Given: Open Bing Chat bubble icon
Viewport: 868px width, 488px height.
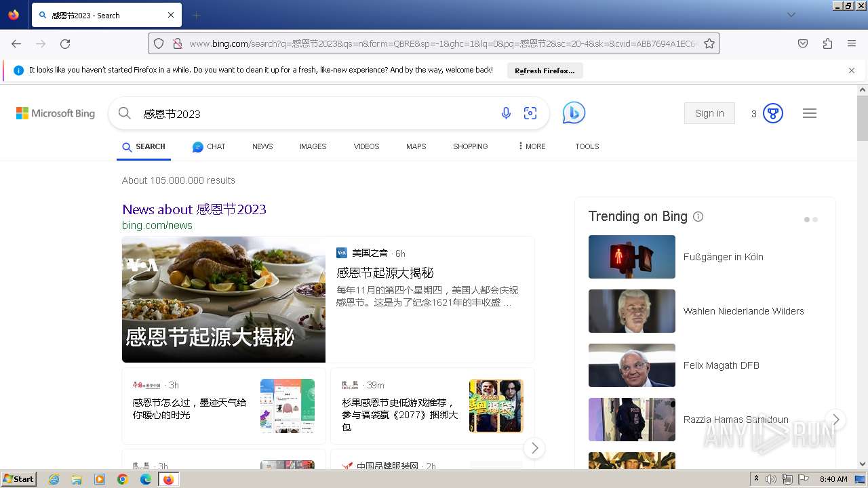Looking at the screenshot, I should point(574,113).
